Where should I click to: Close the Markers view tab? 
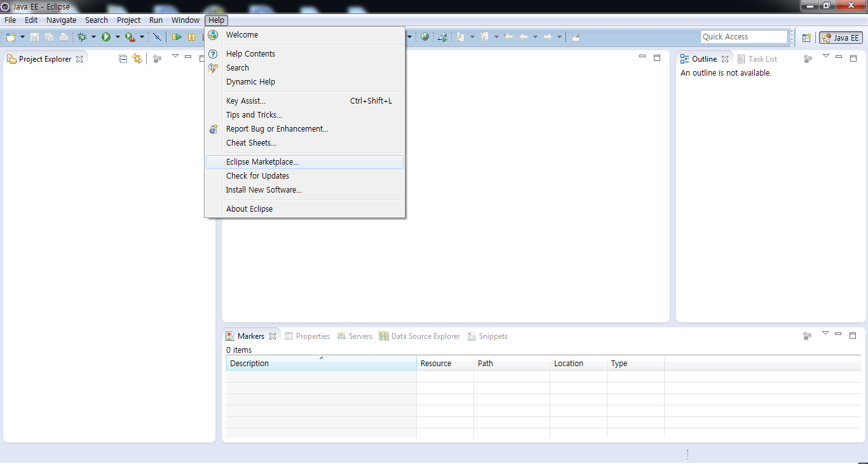coord(273,336)
